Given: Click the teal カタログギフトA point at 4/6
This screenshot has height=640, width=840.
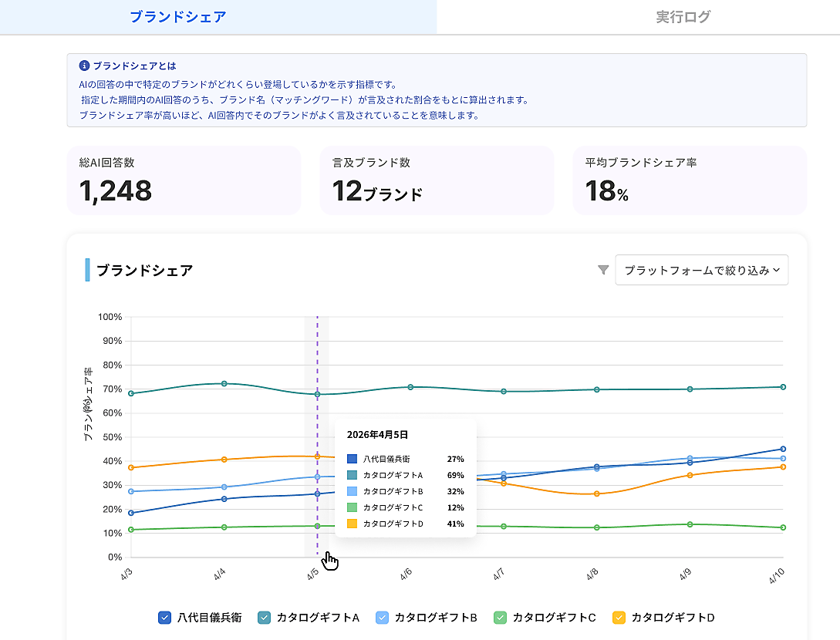Looking at the screenshot, I should pyautogui.click(x=410, y=387).
